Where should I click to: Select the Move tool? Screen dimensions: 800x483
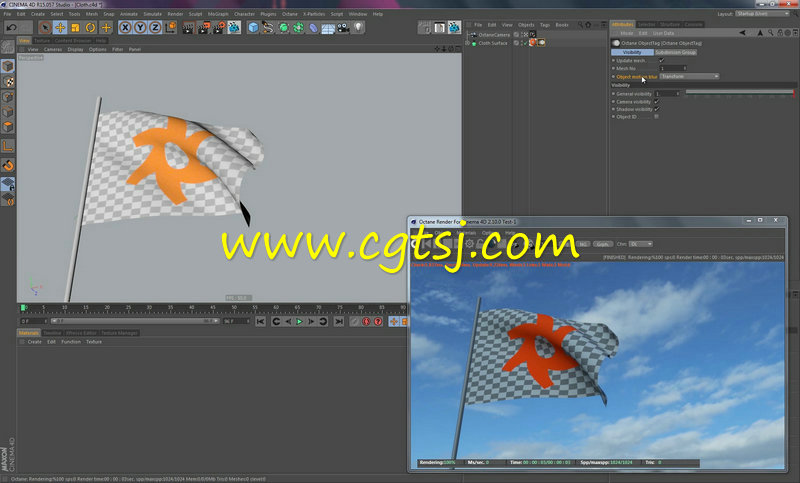click(60, 28)
